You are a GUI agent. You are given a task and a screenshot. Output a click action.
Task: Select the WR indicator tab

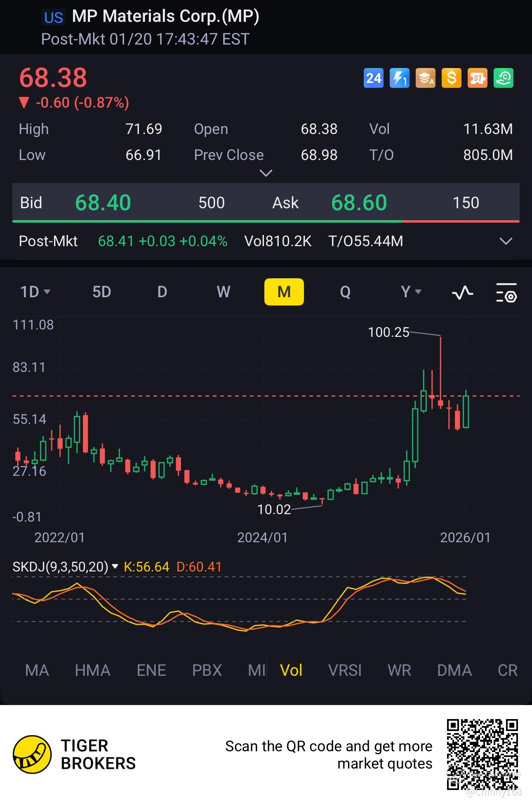pos(400,670)
